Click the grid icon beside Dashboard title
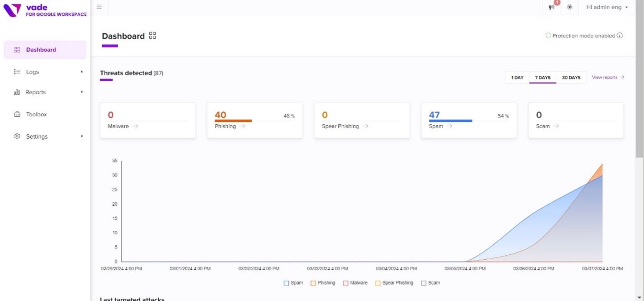The height and width of the screenshot is (301, 644). (x=152, y=36)
